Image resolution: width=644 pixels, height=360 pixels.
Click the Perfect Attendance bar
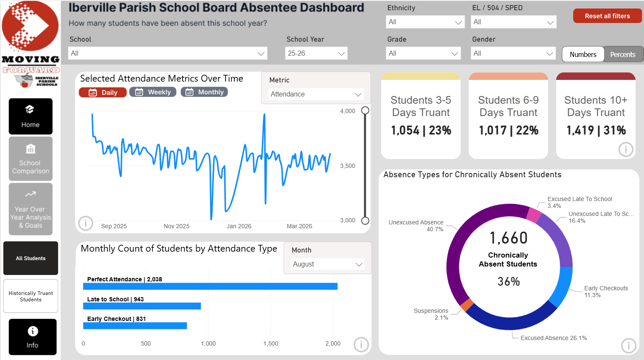pyautogui.click(x=210, y=286)
